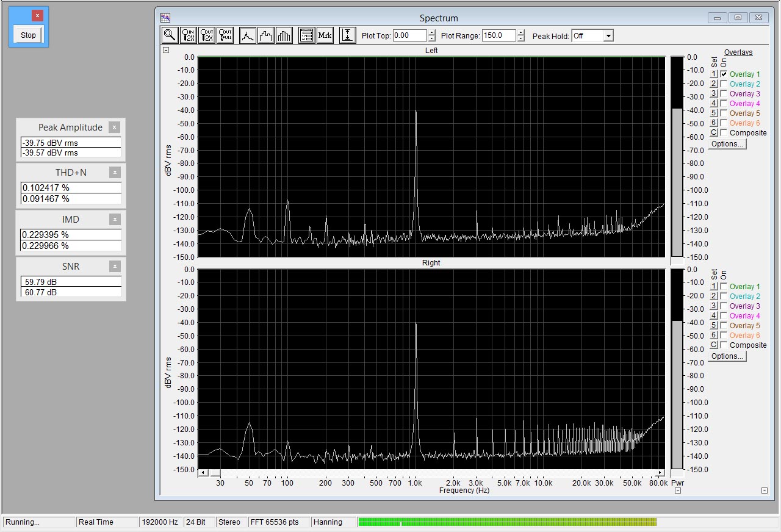
Task: Click the green input level bar in status bar
Action: (x=507, y=522)
